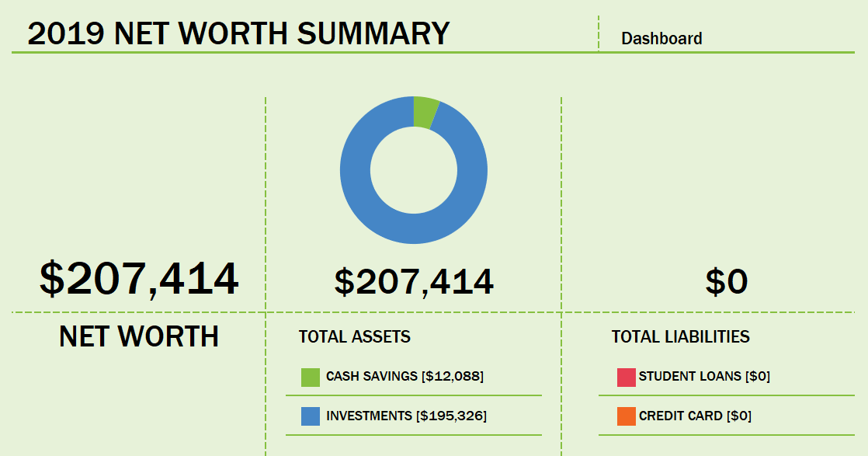Select the $0 total liabilities amount
868x456 pixels.
coord(726,281)
